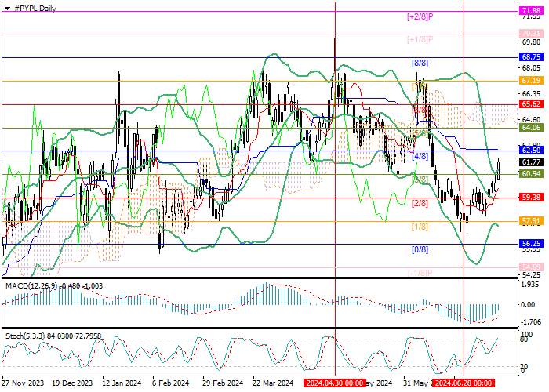
Task: Click the 1.935 MACD scale value
Action: 530,285
